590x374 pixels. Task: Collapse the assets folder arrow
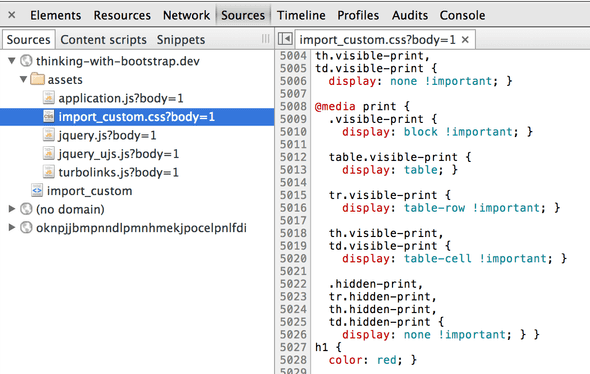point(23,79)
